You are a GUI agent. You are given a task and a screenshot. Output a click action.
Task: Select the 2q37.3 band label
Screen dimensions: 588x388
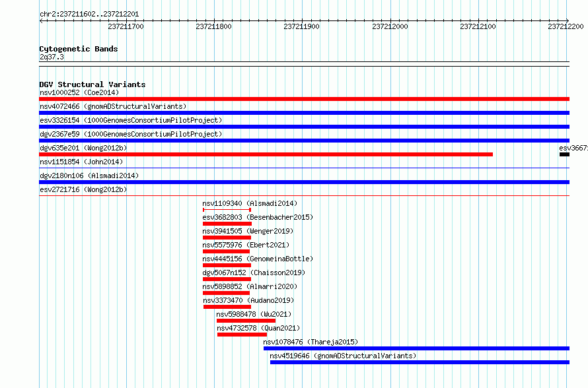click(52, 57)
